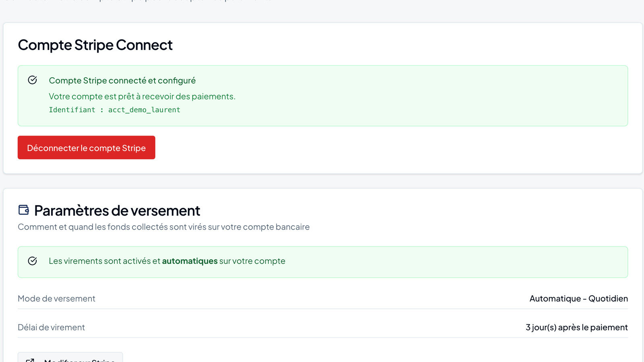Click the wallet icon next to Paramètres de versement
The height and width of the screenshot is (362, 644).
(x=24, y=210)
